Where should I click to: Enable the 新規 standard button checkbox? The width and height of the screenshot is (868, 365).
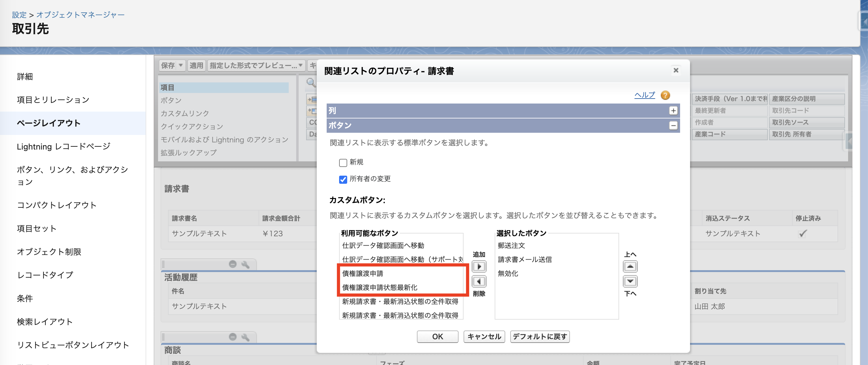[x=343, y=163]
